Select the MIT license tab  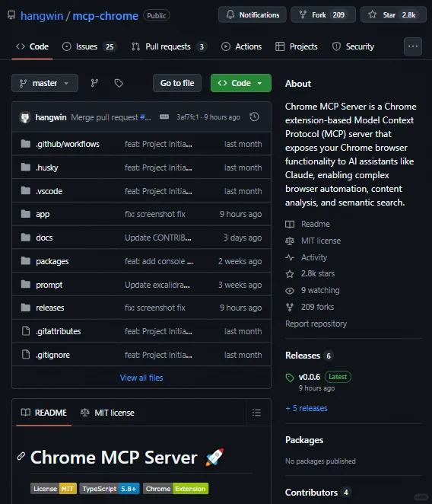tap(107, 413)
